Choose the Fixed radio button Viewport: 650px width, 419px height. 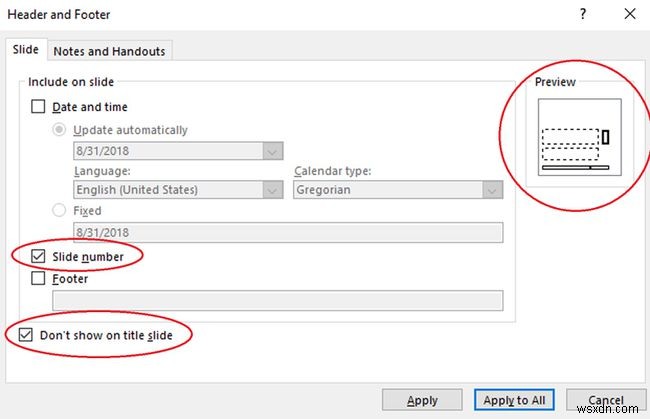[60, 211]
